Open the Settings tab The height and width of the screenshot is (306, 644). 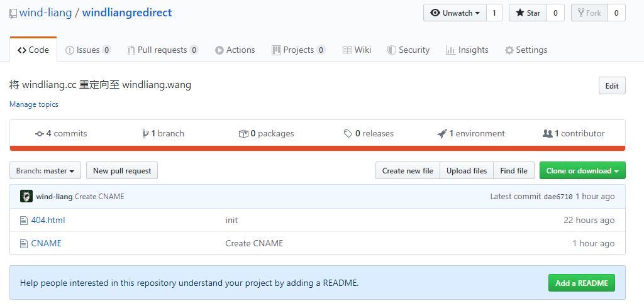point(526,50)
